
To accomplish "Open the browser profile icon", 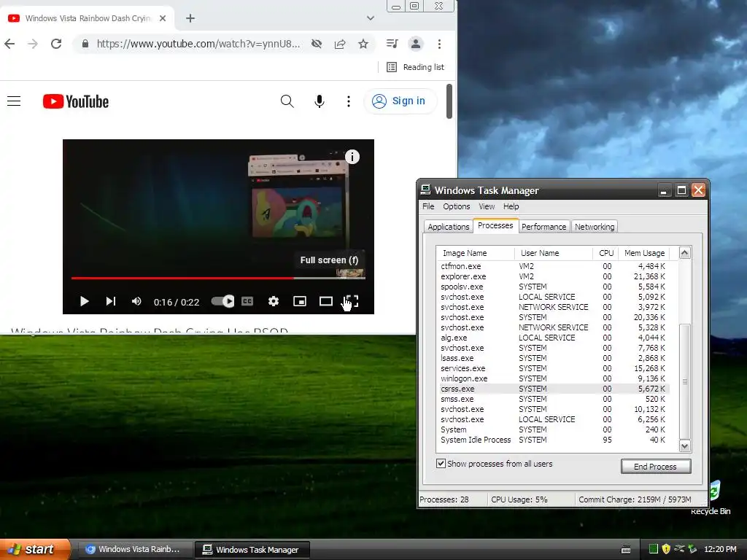I will pyautogui.click(x=416, y=44).
